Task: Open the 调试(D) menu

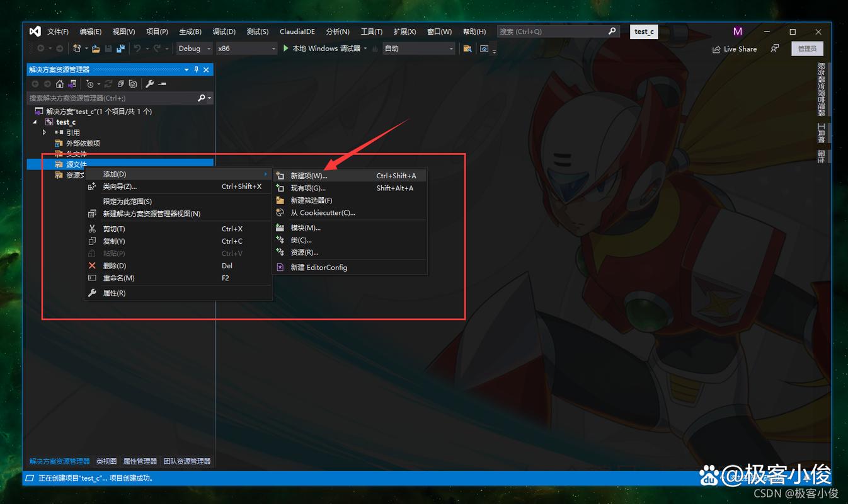Action: [x=224, y=31]
